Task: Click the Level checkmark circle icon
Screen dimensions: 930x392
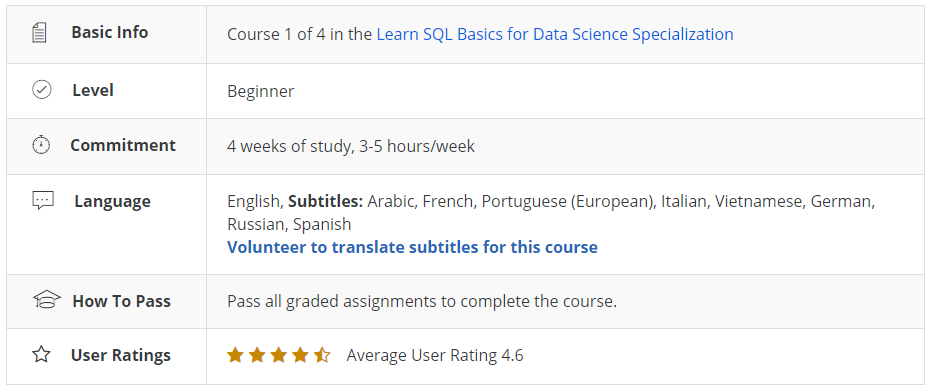Action: coord(42,90)
